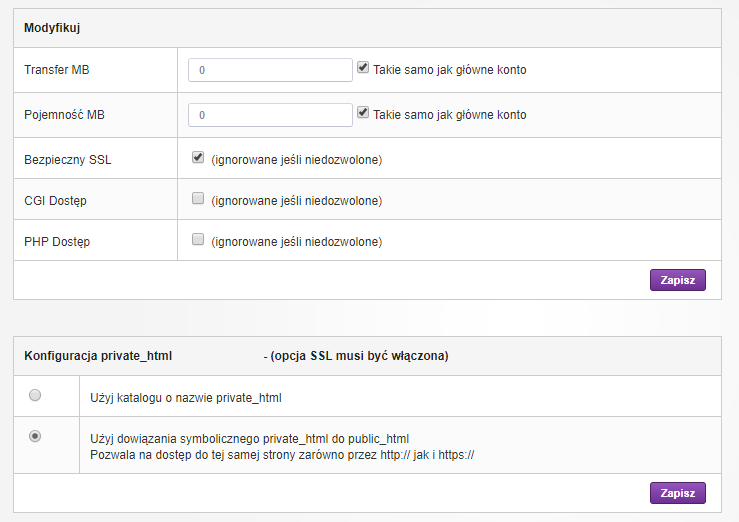This screenshot has width=739, height=522.
Task: Toggle Pojemność MB 'Takie samo jak główne konto' checkbox
Action: 363,113
